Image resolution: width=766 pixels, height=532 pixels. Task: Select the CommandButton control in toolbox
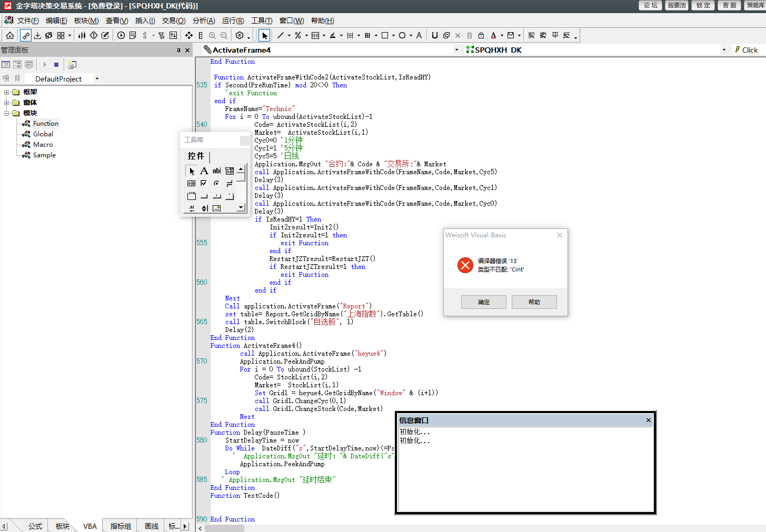(x=204, y=196)
